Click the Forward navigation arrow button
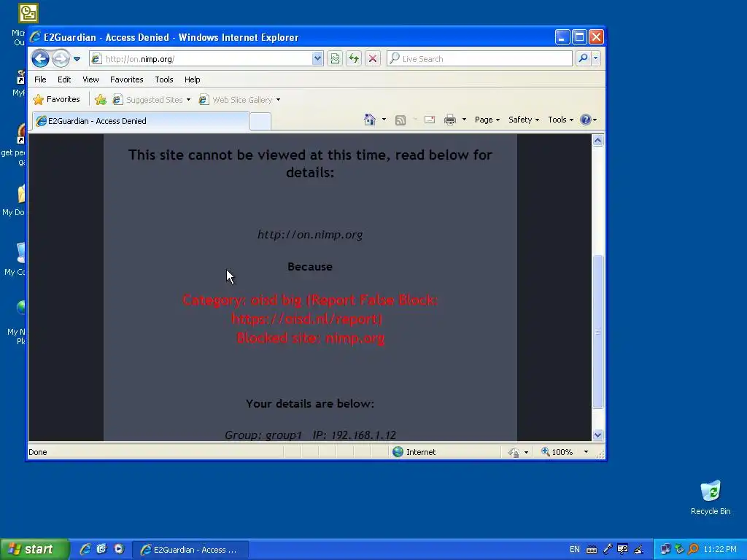747x560 pixels. (61, 58)
